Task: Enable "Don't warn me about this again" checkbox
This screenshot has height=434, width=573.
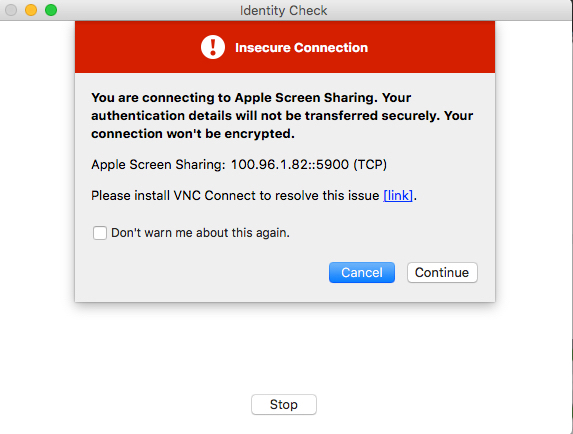Action: (x=99, y=233)
